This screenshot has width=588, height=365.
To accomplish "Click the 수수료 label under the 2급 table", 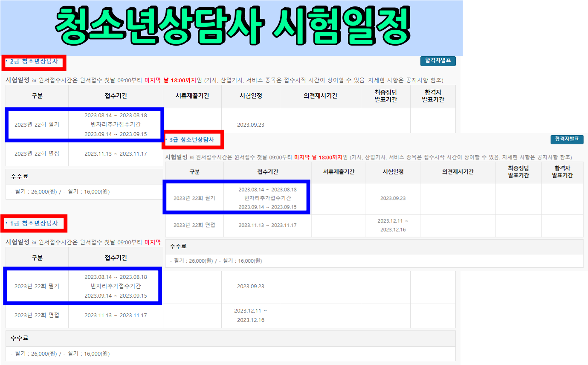I will (x=19, y=177).
